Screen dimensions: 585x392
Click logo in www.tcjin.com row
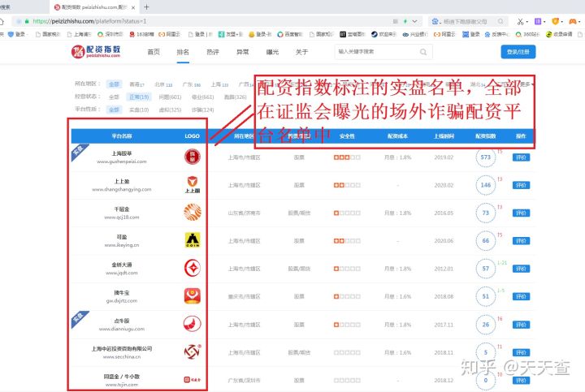click(x=193, y=380)
